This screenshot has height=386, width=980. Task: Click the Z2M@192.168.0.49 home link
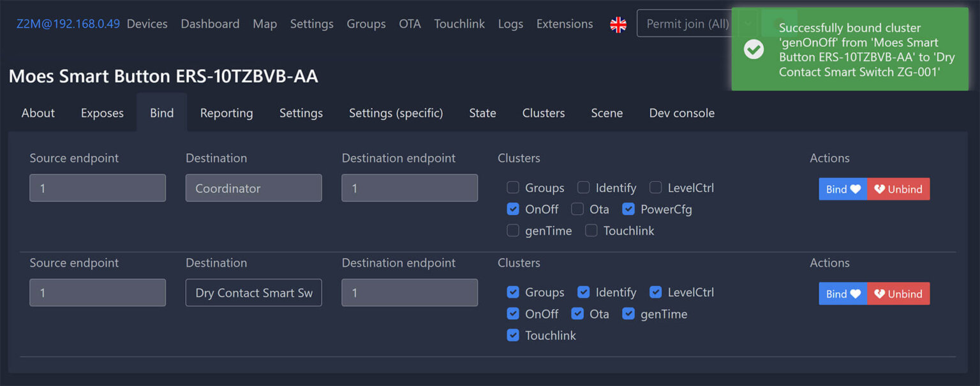click(x=68, y=24)
